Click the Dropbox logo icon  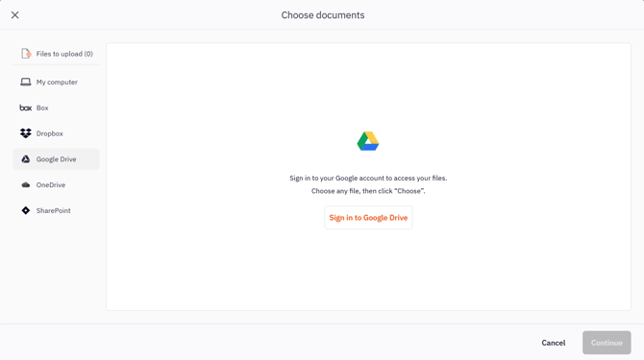25,133
